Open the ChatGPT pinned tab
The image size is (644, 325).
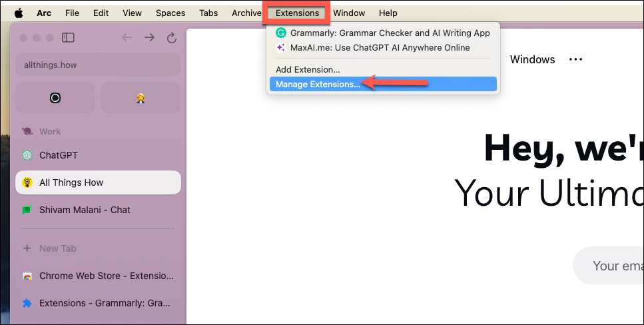click(98, 155)
